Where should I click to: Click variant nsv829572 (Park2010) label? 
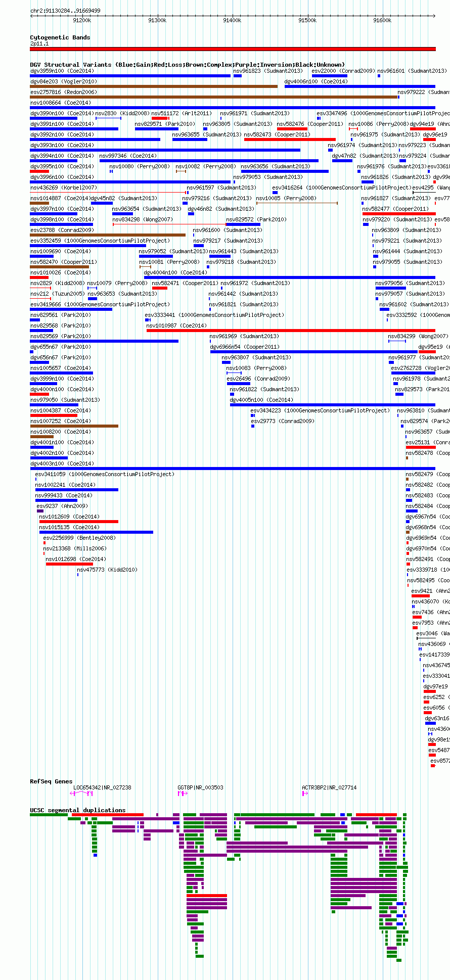256,219
